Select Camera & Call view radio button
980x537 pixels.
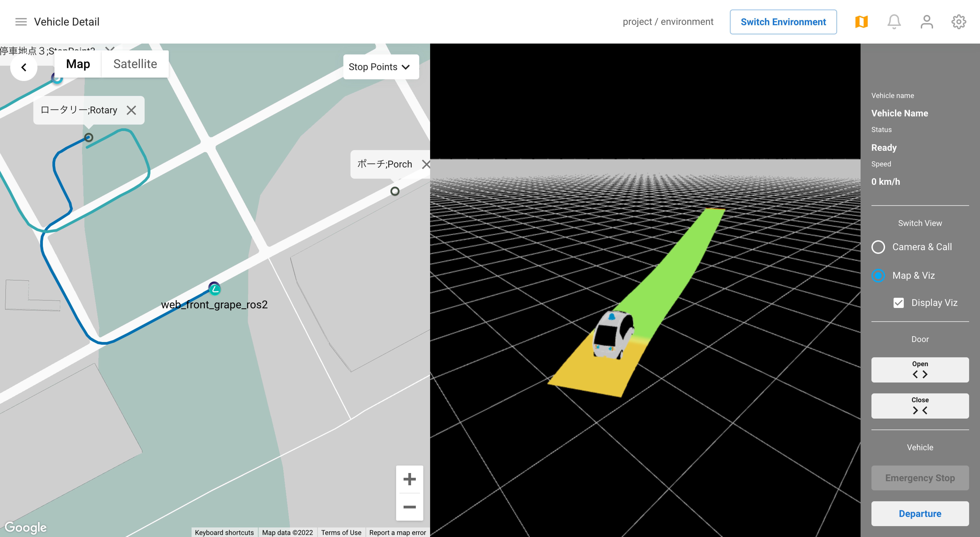(x=878, y=247)
